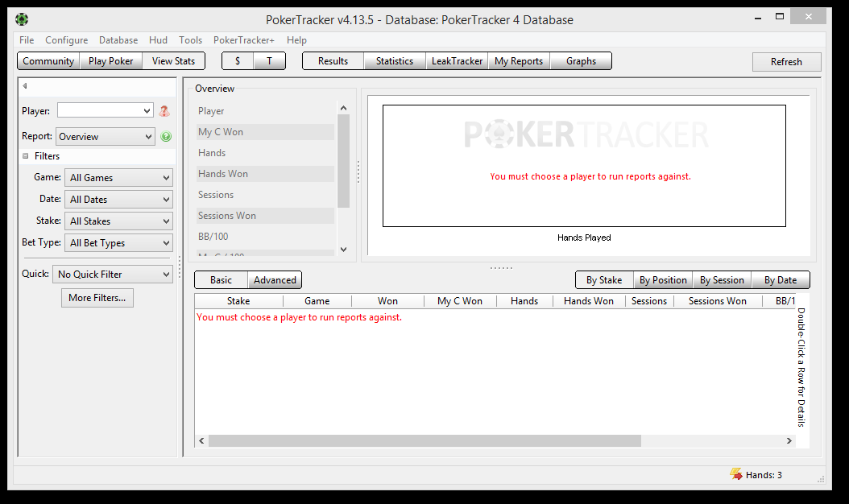The height and width of the screenshot is (504, 849).
Task: Select Sessions in the Overview stat list
Action: tap(265, 195)
